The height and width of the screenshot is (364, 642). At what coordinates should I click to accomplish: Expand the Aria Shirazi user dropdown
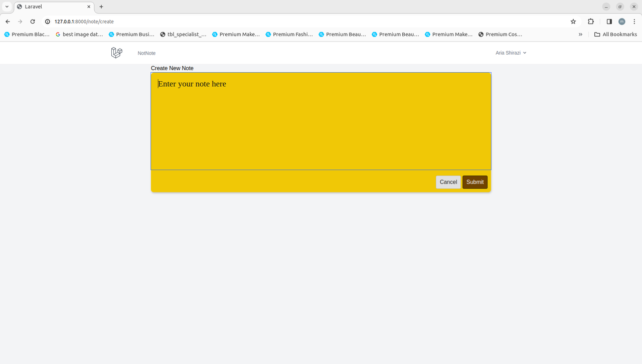tap(511, 53)
